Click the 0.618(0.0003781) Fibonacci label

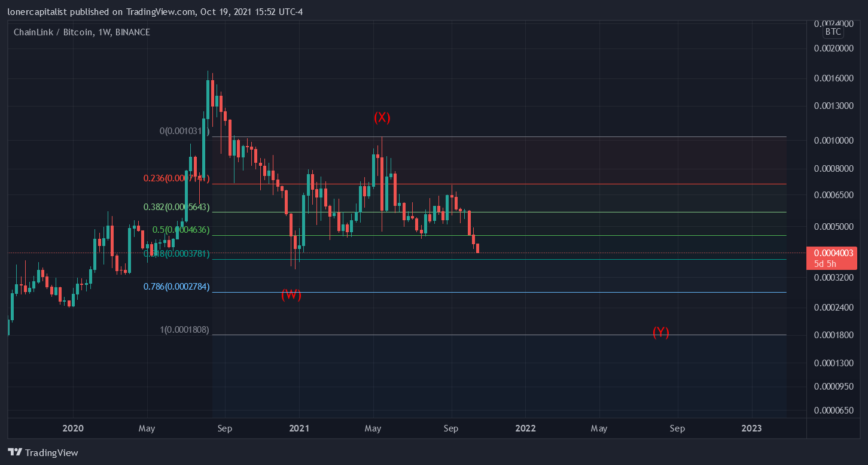[176, 254]
